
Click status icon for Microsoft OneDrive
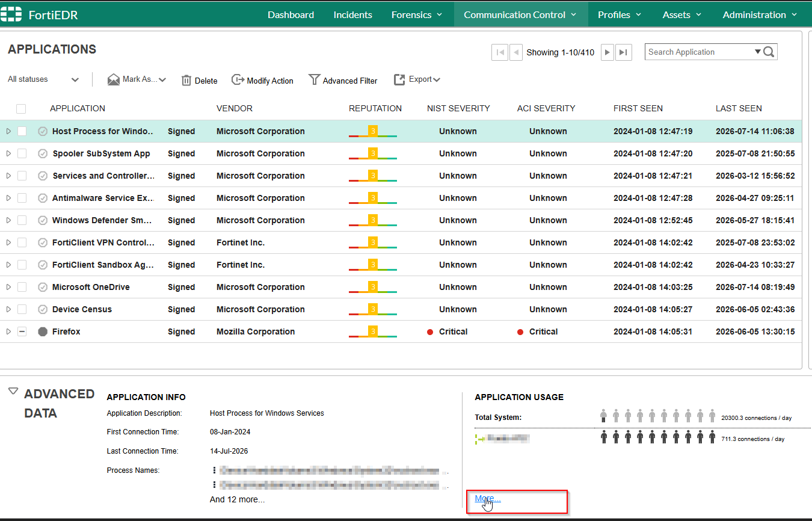pos(43,287)
